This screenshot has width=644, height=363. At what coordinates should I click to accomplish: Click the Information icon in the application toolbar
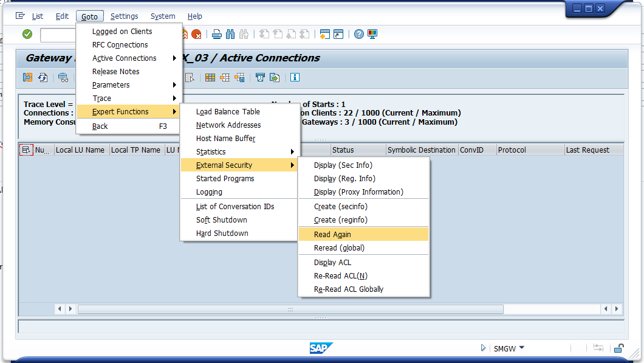click(x=295, y=77)
